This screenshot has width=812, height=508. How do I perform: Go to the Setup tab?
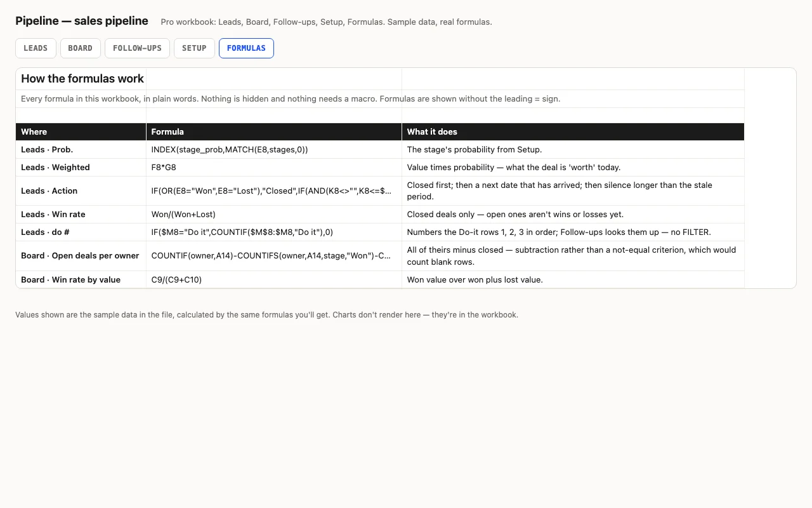[194, 48]
